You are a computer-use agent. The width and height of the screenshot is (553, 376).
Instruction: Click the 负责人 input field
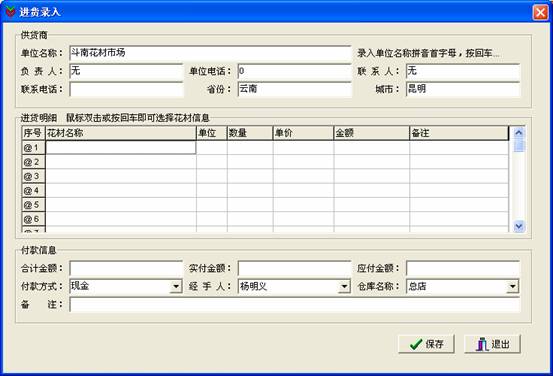coord(126,72)
